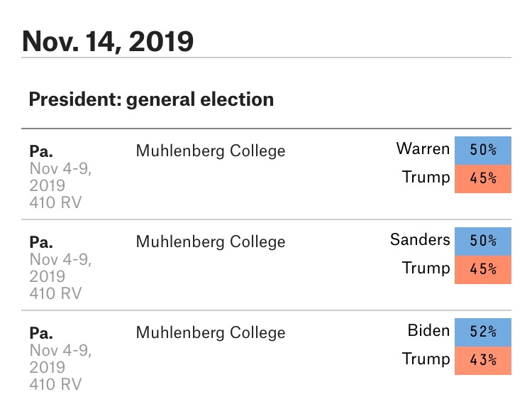Click Trump's red 45% box under Warren
The image size is (532, 419).
(482, 178)
